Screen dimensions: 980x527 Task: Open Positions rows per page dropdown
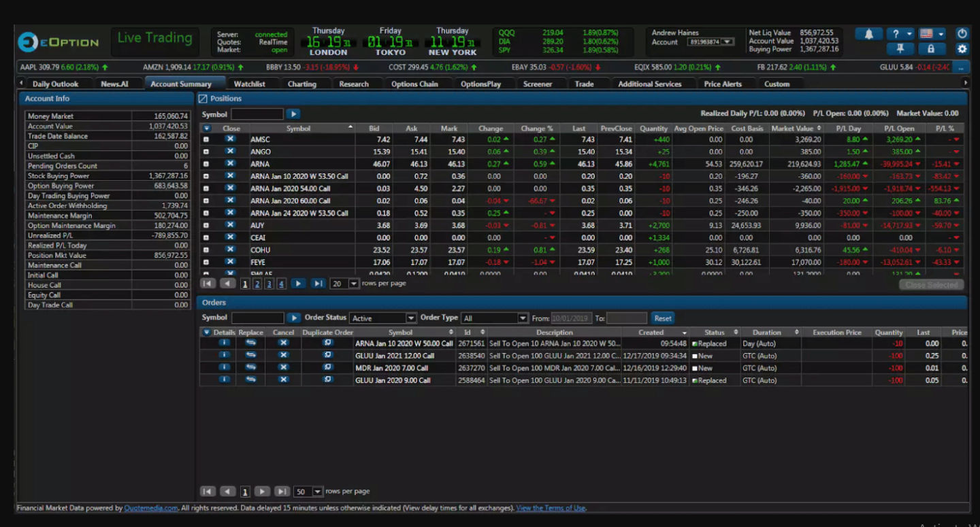click(x=353, y=284)
